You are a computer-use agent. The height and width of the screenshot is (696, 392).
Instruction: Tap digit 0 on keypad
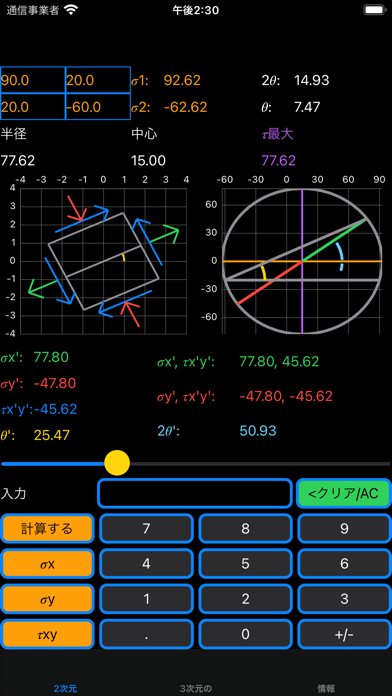point(245,635)
